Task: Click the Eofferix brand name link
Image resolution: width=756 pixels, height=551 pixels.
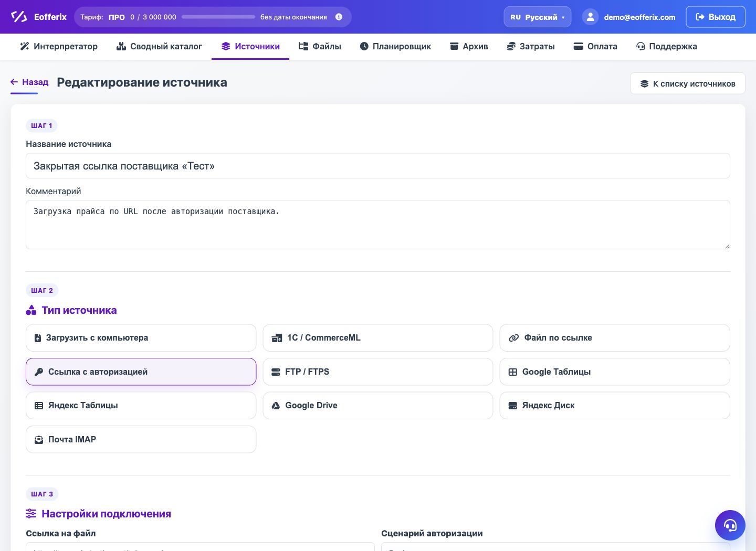Action: pyautogui.click(x=50, y=17)
